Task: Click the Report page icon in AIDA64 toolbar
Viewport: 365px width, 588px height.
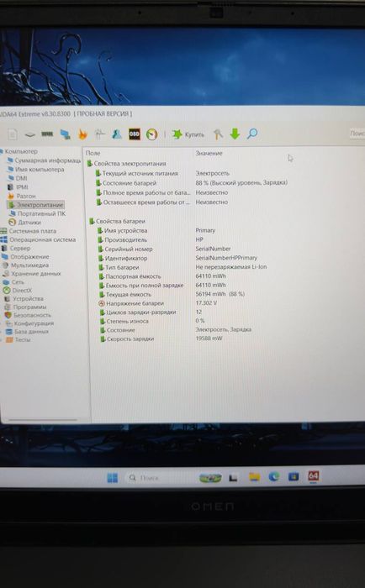Action: click(x=13, y=134)
